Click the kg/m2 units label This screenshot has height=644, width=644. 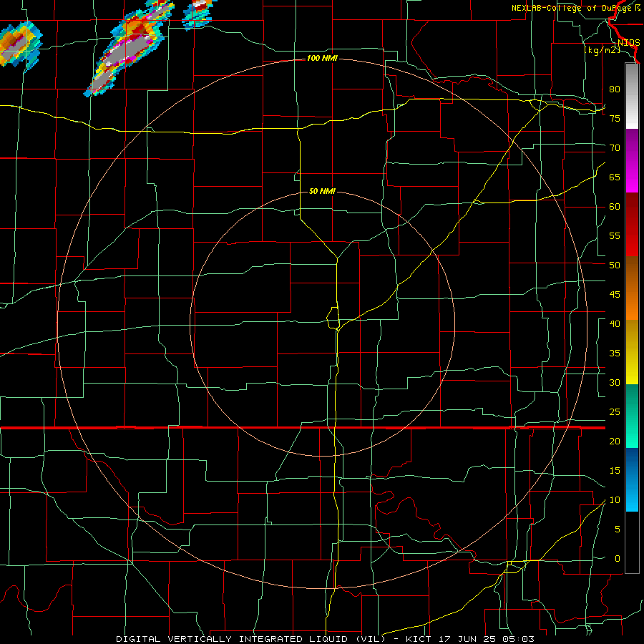tap(602, 50)
